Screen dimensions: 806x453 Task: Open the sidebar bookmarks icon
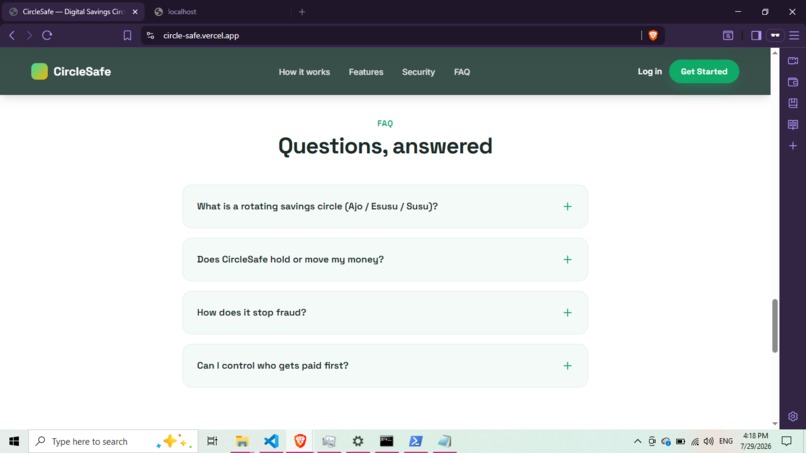pyautogui.click(x=793, y=103)
